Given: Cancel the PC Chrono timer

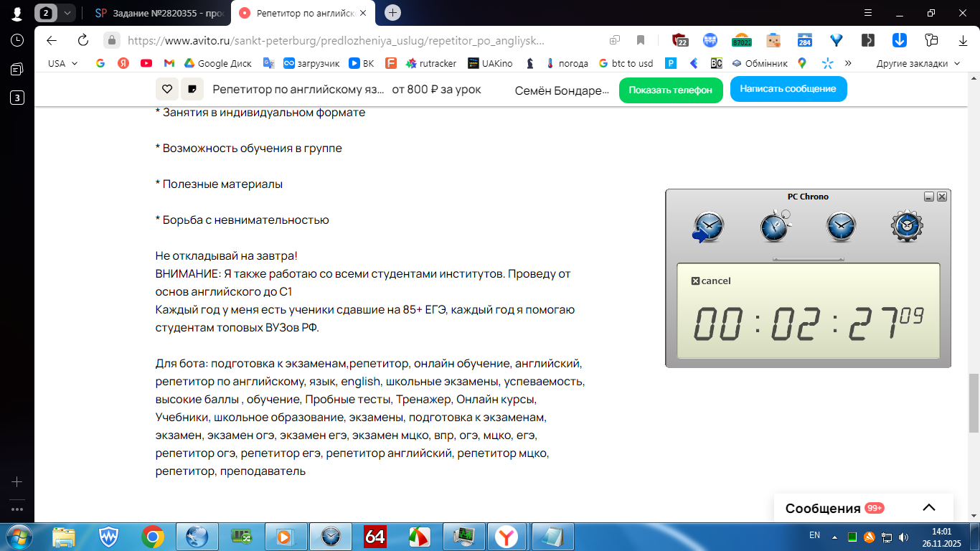Looking at the screenshot, I should pos(710,281).
